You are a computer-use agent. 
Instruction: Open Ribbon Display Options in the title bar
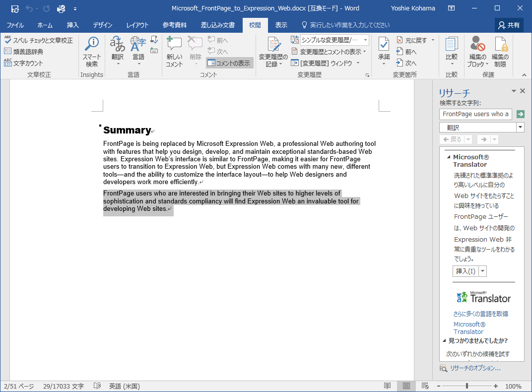point(451,8)
